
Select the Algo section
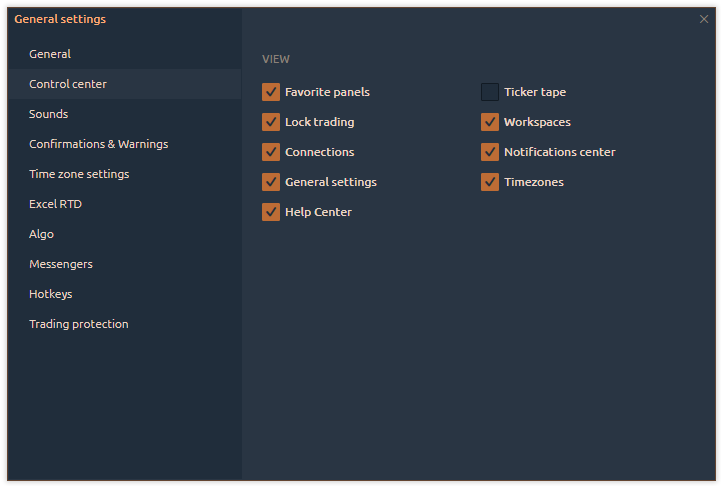click(41, 234)
